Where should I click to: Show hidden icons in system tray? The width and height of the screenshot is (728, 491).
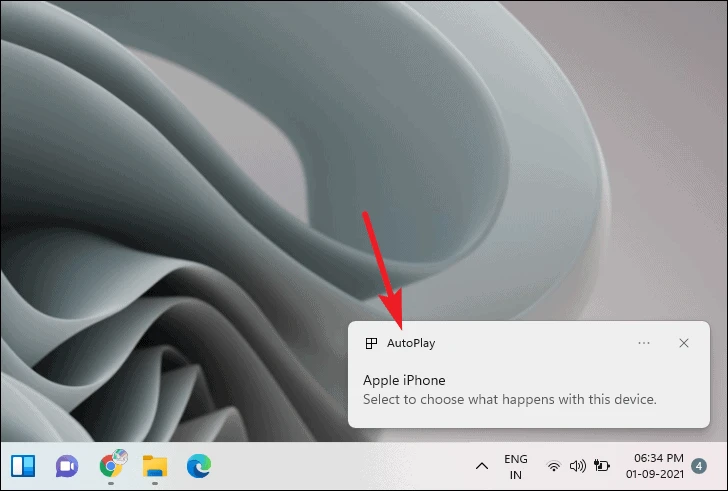(x=482, y=466)
